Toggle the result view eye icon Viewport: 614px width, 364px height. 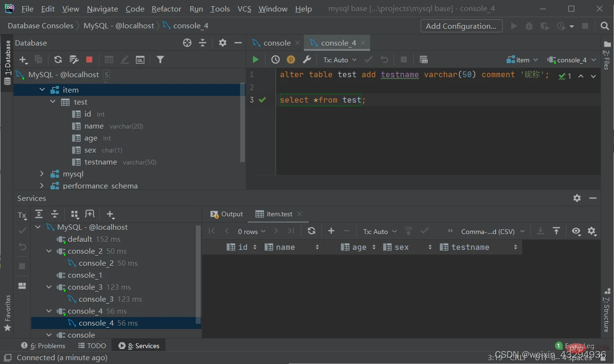click(x=576, y=231)
